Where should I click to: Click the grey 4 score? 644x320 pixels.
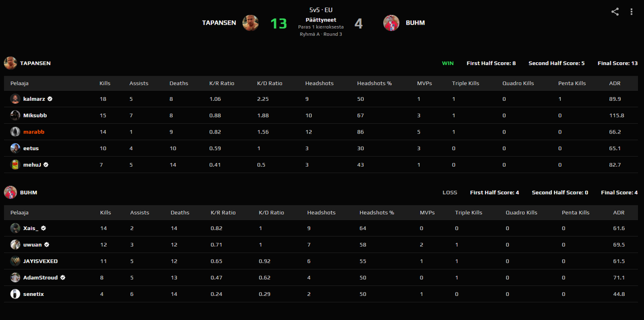[358, 24]
